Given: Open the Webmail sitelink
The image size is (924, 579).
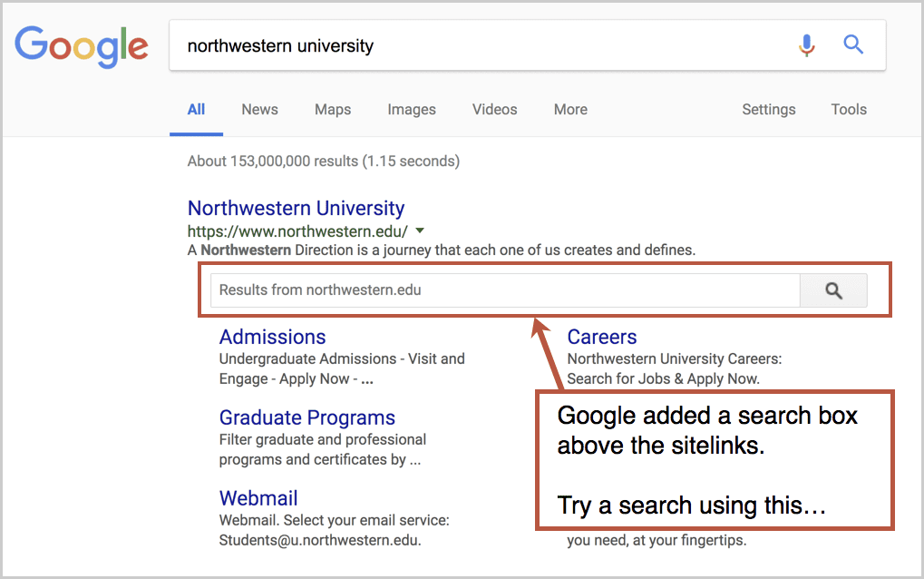Looking at the screenshot, I should [258, 498].
